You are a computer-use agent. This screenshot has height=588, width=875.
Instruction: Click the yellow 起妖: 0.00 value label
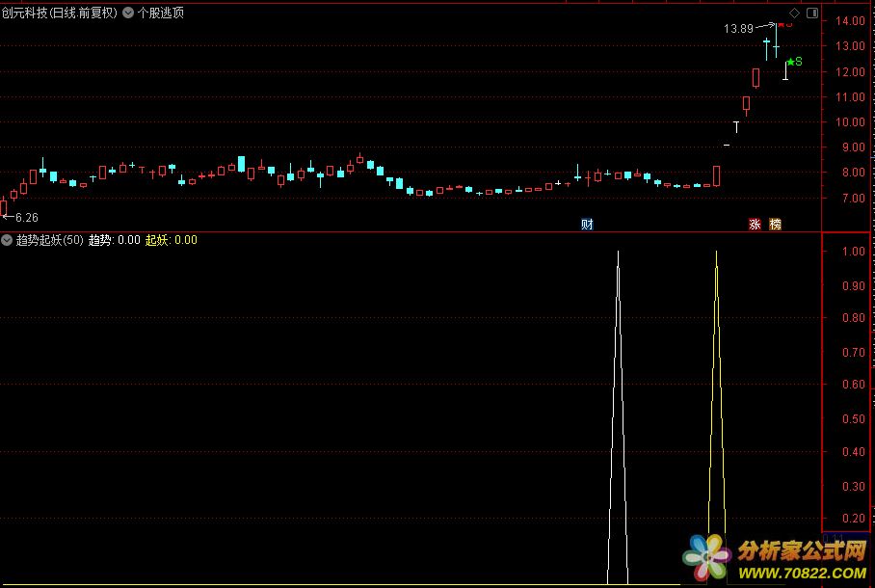click(172, 240)
